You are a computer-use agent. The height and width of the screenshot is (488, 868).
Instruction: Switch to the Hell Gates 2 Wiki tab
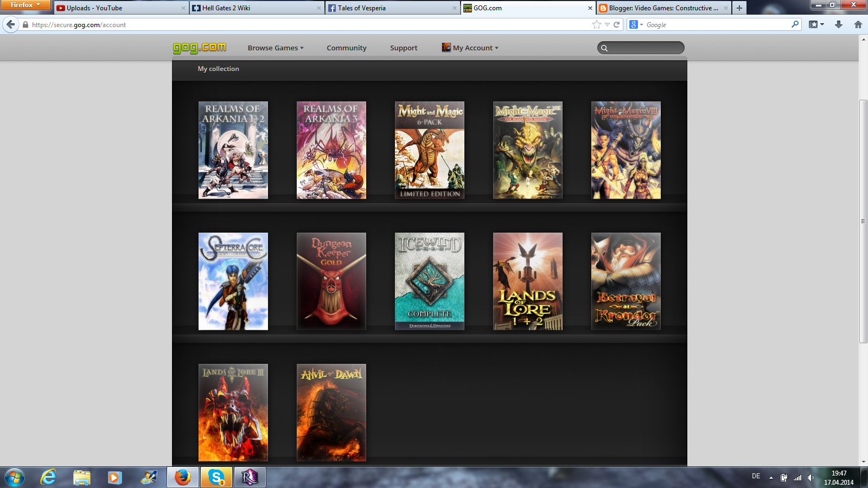(257, 8)
